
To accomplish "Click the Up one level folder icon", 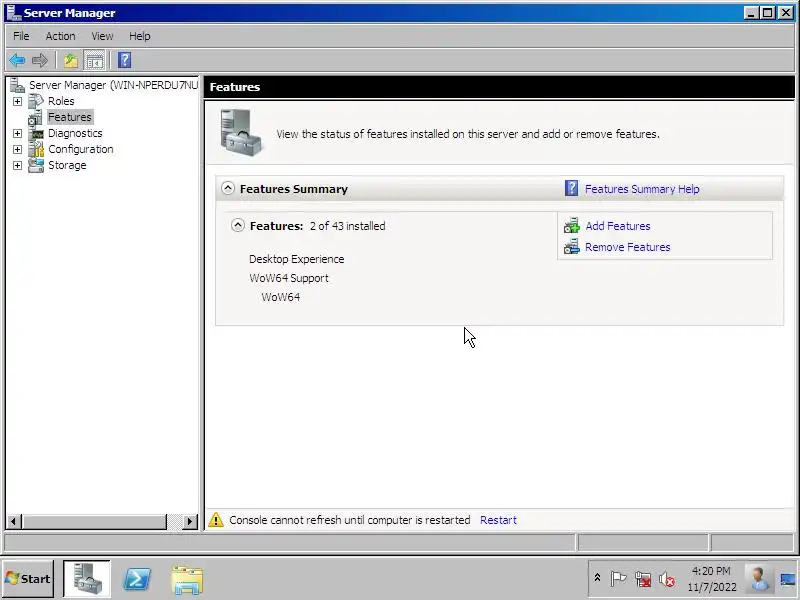I will (x=71, y=60).
